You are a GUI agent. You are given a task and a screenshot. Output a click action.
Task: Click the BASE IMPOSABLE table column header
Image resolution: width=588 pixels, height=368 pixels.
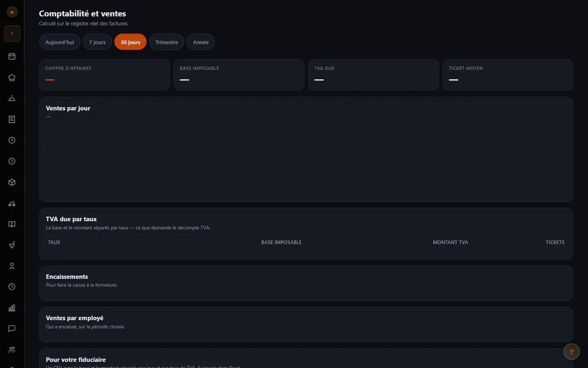tap(281, 242)
